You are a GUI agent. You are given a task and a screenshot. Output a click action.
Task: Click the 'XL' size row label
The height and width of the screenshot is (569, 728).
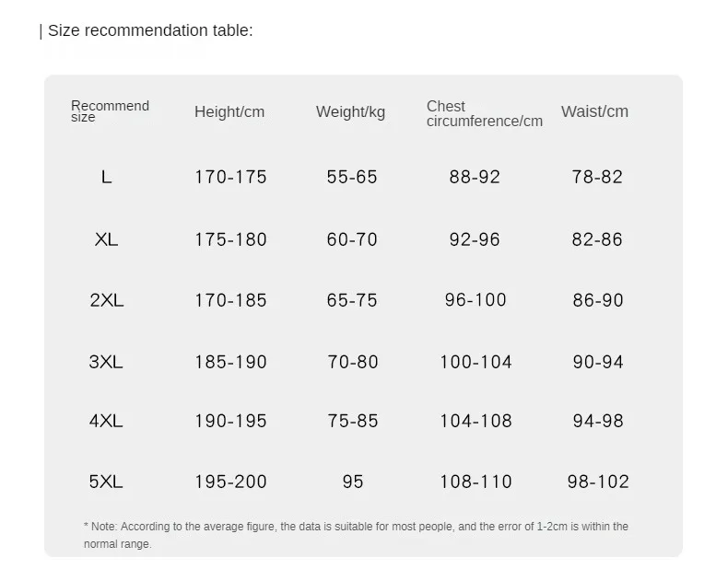[106, 239]
